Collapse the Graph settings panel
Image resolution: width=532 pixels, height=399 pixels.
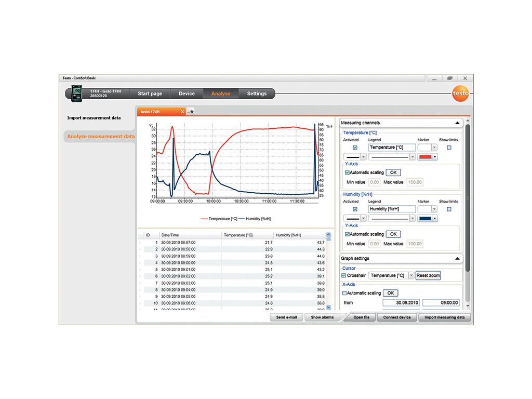coord(457,258)
